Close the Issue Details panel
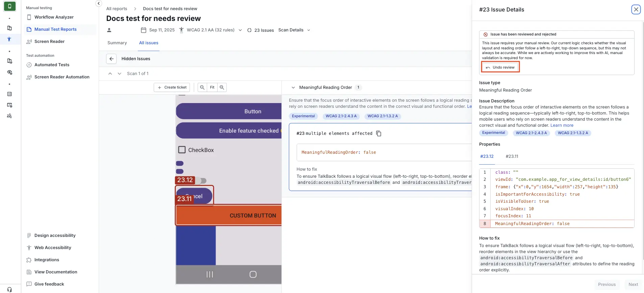Viewport: 644px width, 293px height. pos(636,9)
